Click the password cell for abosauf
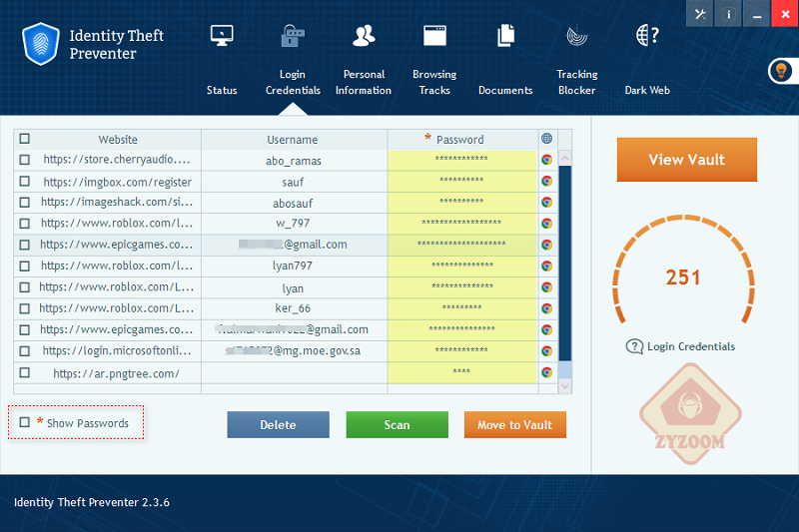 tap(461, 202)
